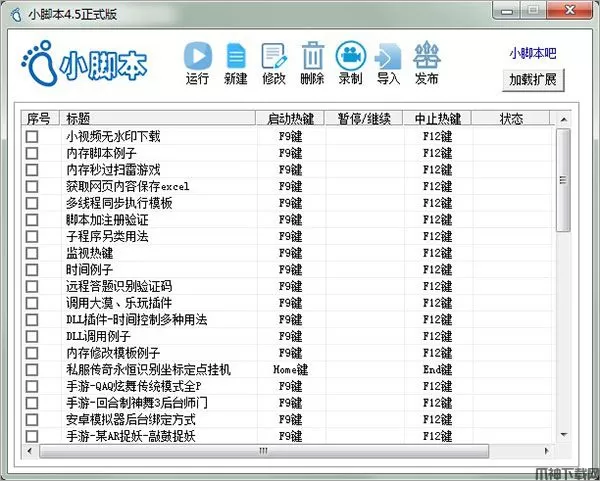
Task: Click the vertical scrollbar thumb
Action: (x=563, y=180)
